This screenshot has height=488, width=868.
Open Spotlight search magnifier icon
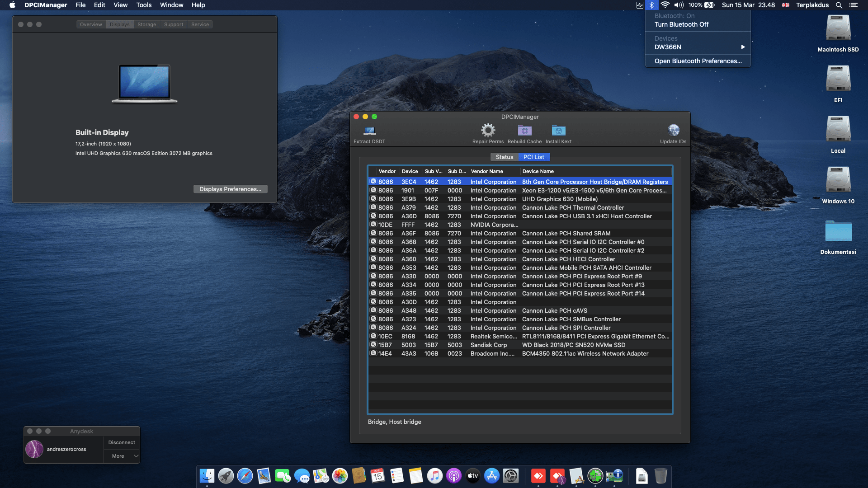[x=839, y=5]
